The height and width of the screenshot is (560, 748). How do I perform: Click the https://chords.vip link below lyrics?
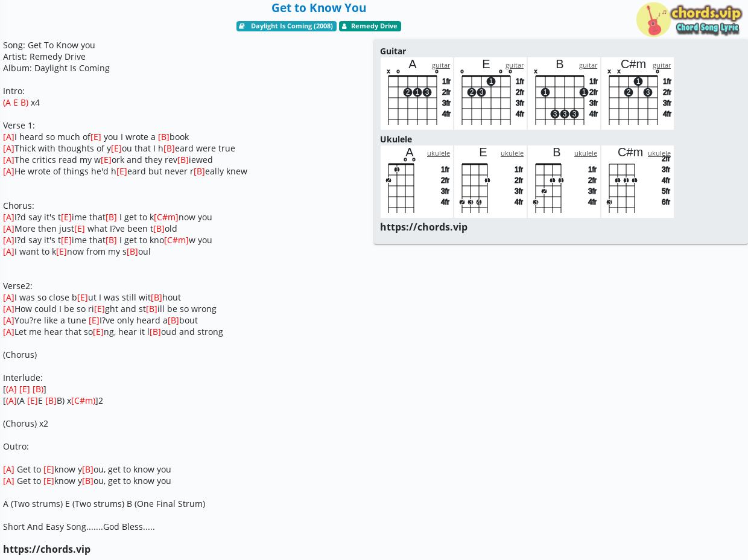[46, 549]
